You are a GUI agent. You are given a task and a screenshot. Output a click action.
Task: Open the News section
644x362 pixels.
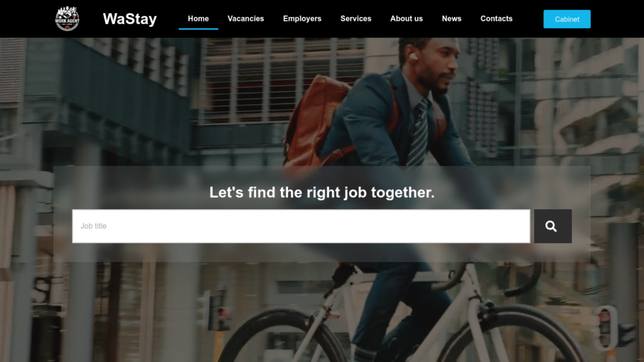coord(452,18)
